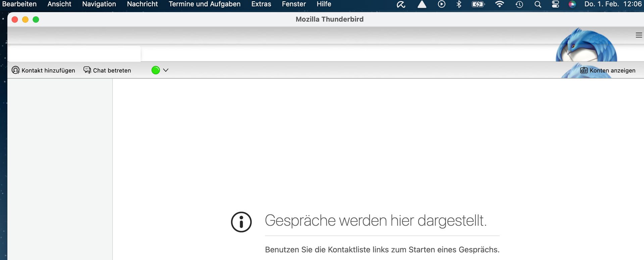
Task: Expand the chat status dropdown arrow
Action: point(166,70)
